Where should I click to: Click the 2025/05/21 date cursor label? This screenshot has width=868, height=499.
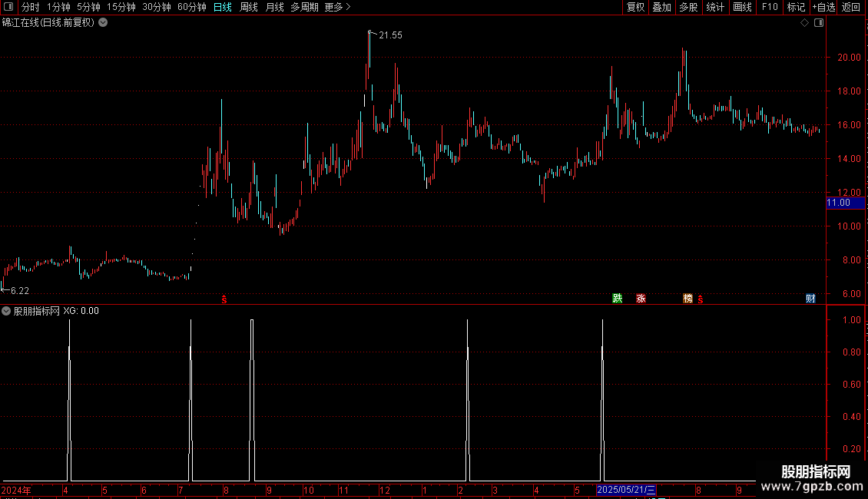click(x=626, y=490)
